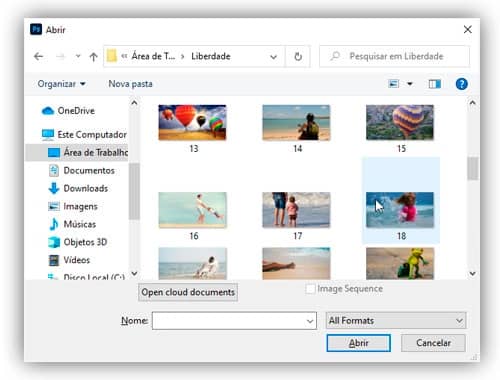500x380 pixels.
Task: Select thumbnail 14 beach person sitting
Action: coord(296,122)
